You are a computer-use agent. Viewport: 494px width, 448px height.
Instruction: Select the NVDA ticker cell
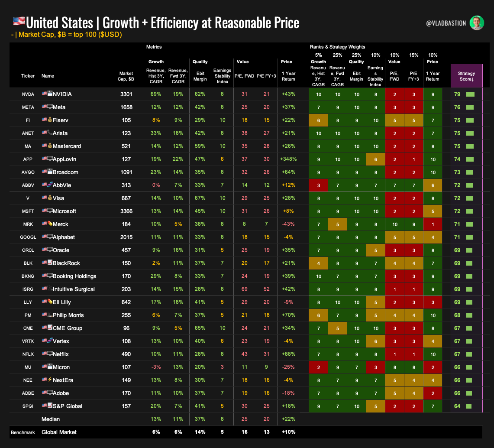click(x=28, y=94)
